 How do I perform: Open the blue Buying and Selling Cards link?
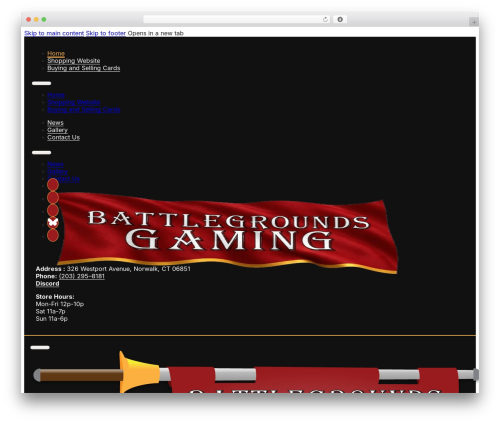pos(84,110)
